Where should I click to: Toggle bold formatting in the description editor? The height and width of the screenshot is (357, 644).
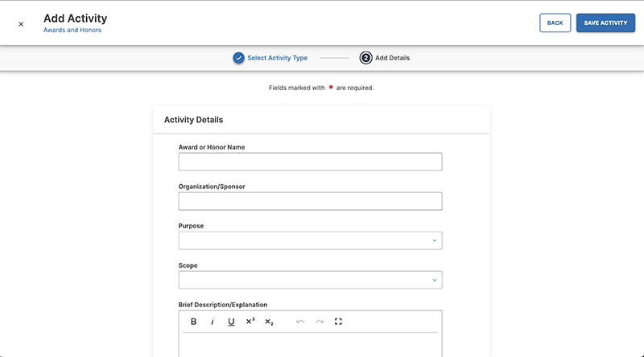[194, 322]
